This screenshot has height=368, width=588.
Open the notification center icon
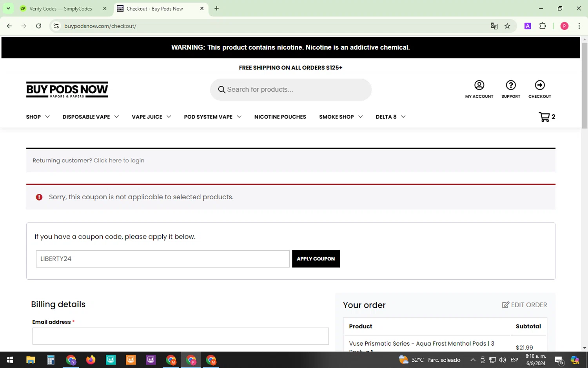(559, 360)
